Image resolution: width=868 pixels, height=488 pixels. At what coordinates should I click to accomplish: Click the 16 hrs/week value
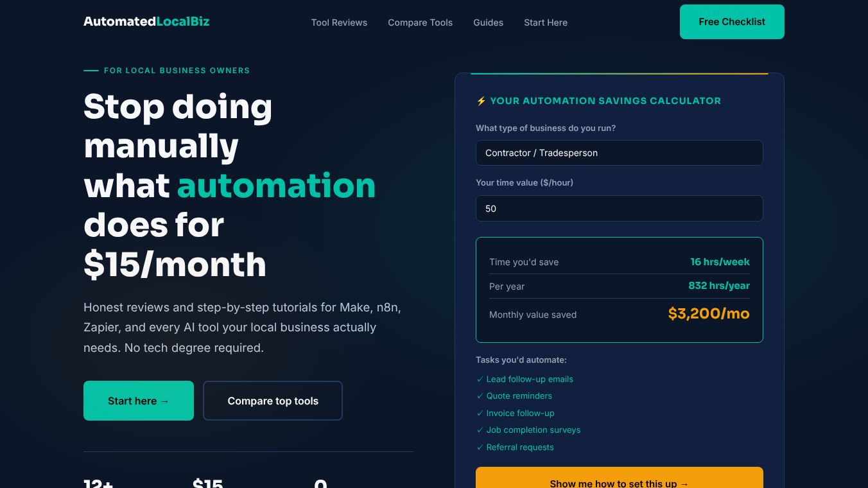point(720,261)
